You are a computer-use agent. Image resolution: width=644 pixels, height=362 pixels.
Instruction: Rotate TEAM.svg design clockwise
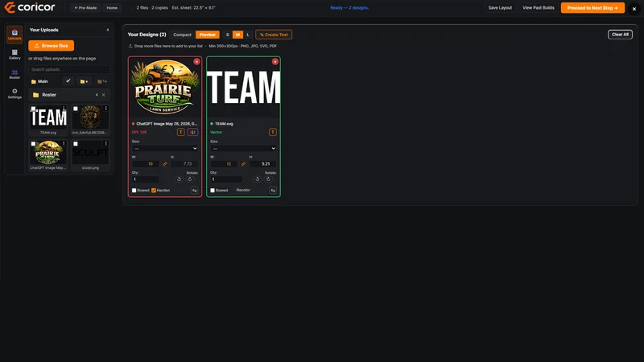tap(268, 179)
